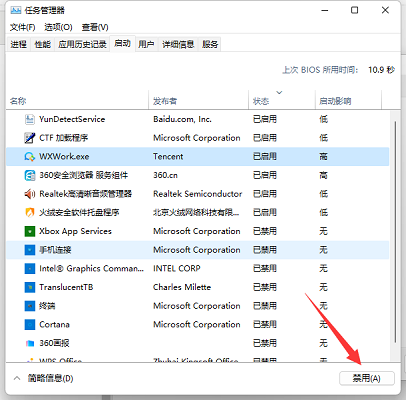Viewport: 406px width, 400px height.
Task: Click the Realtek speaker icon
Action: click(x=30, y=194)
